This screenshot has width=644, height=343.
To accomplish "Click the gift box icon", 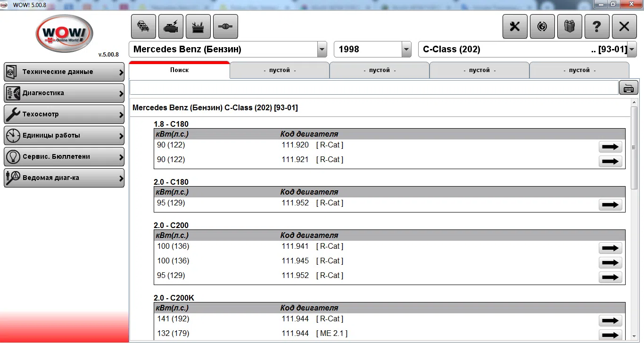I will pyautogui.click(x=570, y=26).
